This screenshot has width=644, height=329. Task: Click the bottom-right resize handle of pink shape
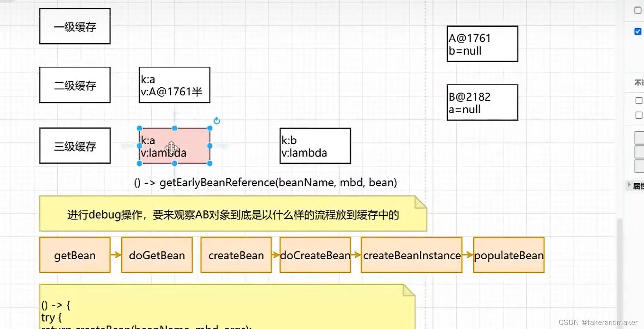click(x=210, y=163)
